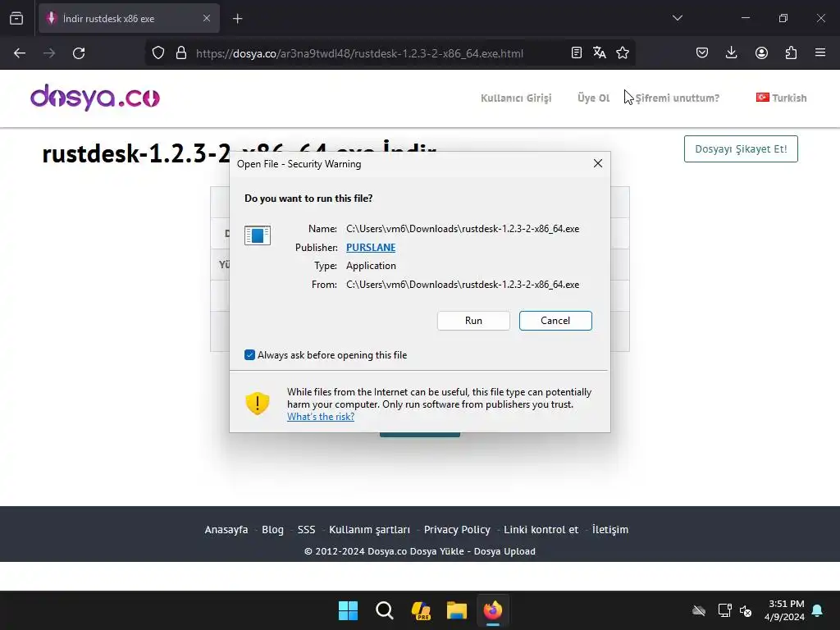Viewport: 840px width, 630px height.
Task: Open taskbar Search magnifier
Action: pyautogui.click(x=384, y=610)
